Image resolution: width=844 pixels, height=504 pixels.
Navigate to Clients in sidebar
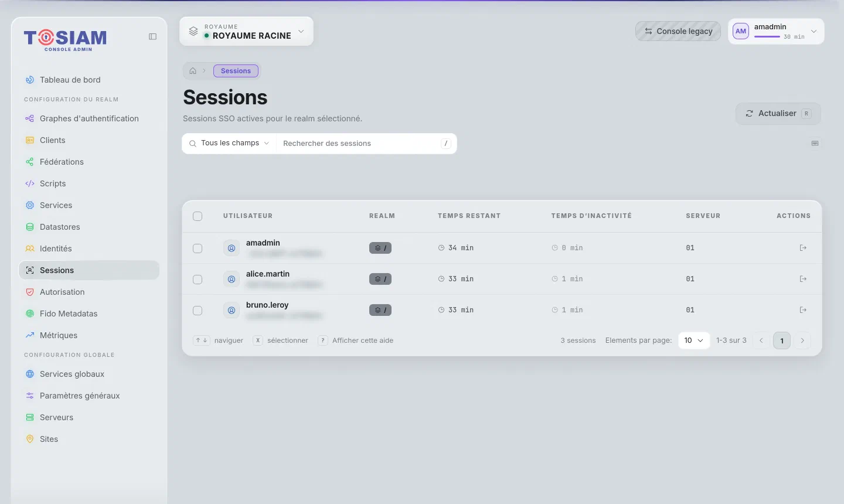pyautogui.click(x=89, y=140)
